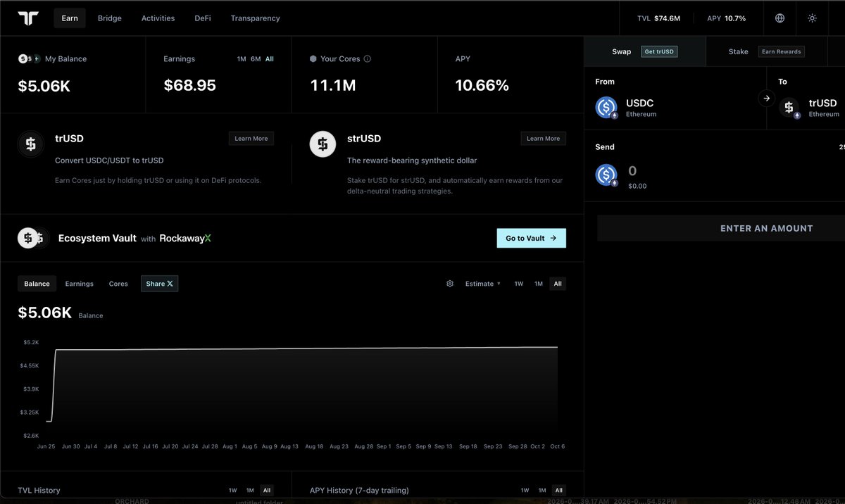This screenshot has height=504, width=845.
Task: Open the To token selector showing trUSD
Action: (813, 108)
